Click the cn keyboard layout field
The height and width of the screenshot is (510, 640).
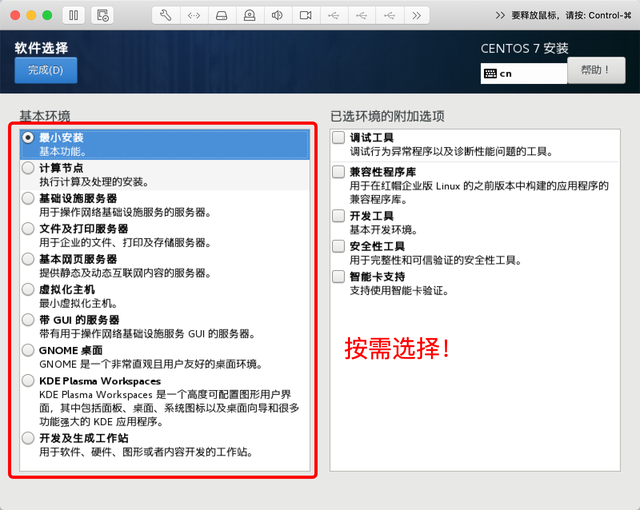[x=524, y=73]
